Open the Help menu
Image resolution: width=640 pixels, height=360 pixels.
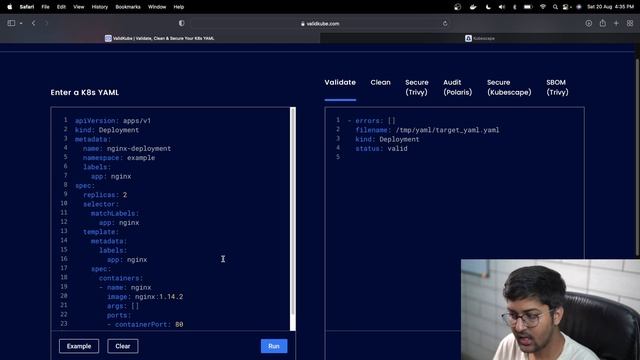click(179, 7)
